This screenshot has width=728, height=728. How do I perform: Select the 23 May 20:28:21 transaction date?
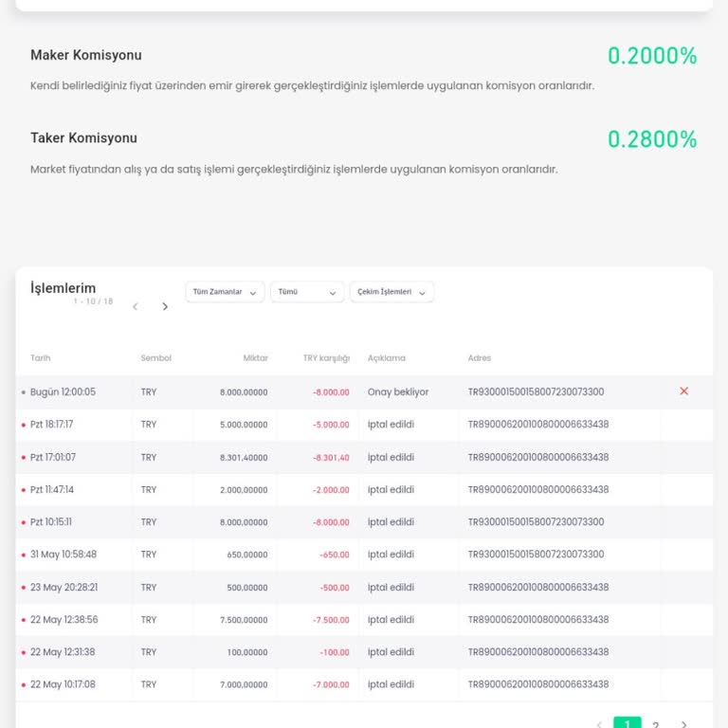pos(64,588)
